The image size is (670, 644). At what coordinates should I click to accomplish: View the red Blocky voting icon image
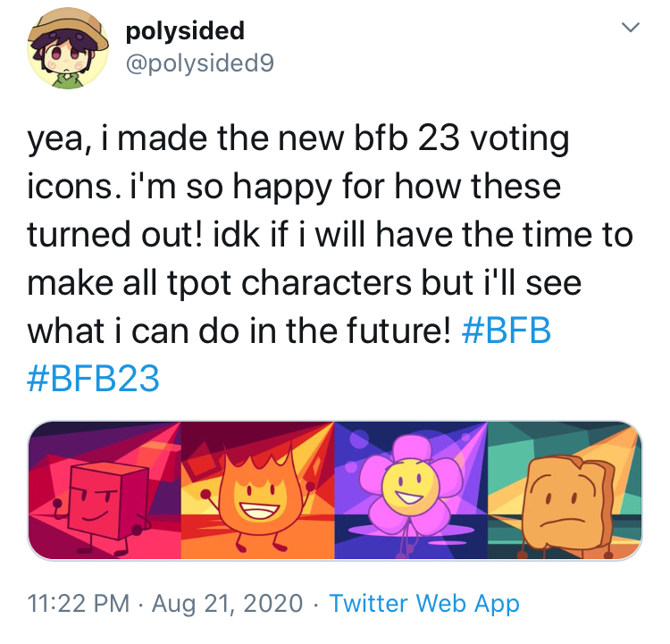point(105,491)
